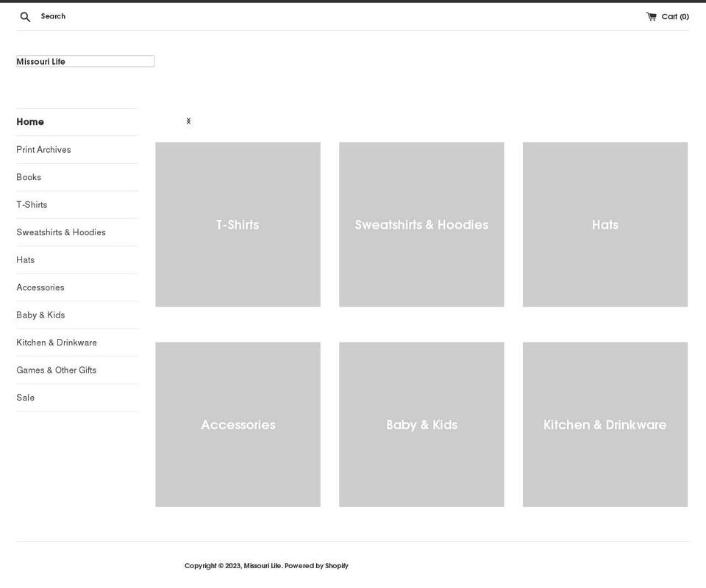The image size is (706, 588).
Task: Follow the Powered by Shopify footer link
Action: 316,566
